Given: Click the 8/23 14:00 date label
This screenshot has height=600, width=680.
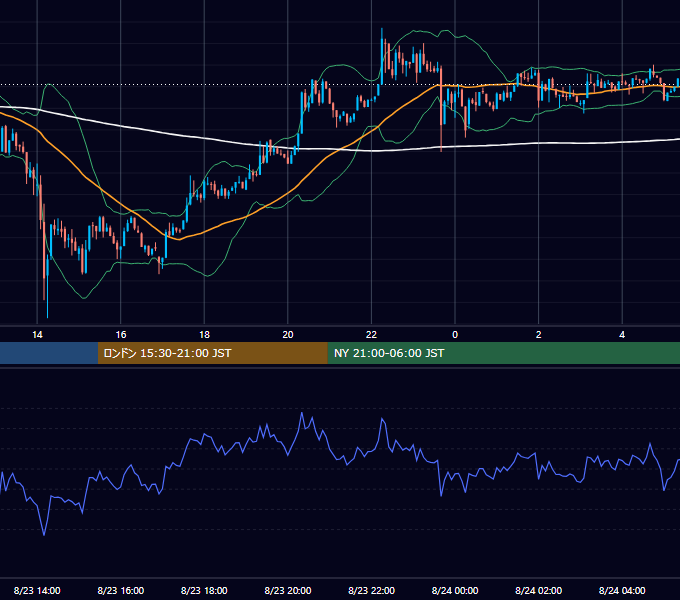Looking at the screenshot, I should 37,590.
